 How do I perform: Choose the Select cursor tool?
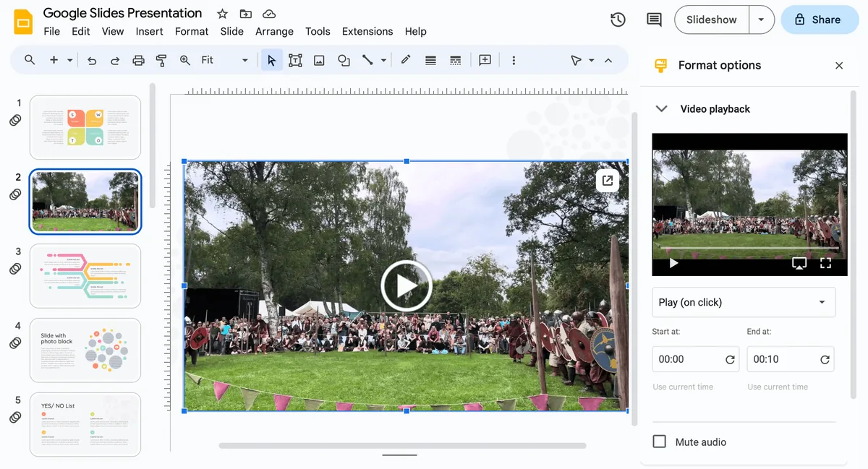[271, 60]
